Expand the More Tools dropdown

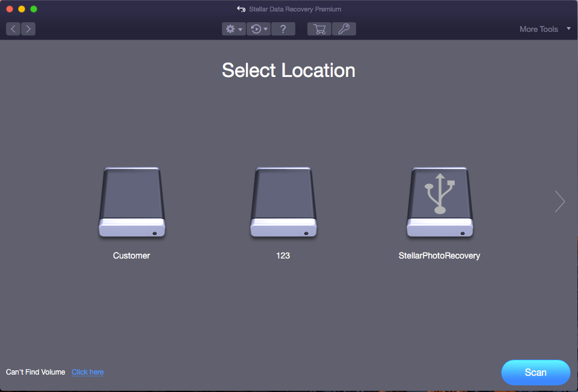click(545, 29)
